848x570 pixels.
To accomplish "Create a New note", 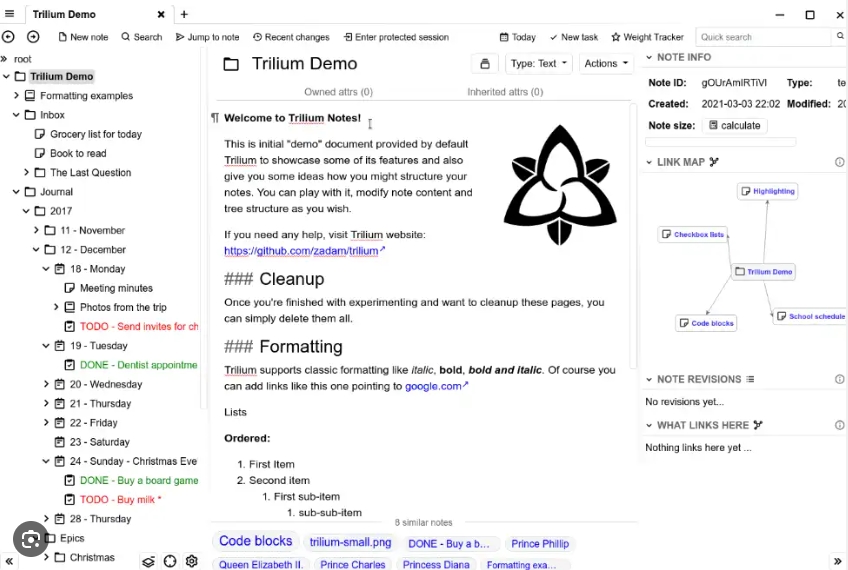I will pyautogui.click(x=83, y=37).
